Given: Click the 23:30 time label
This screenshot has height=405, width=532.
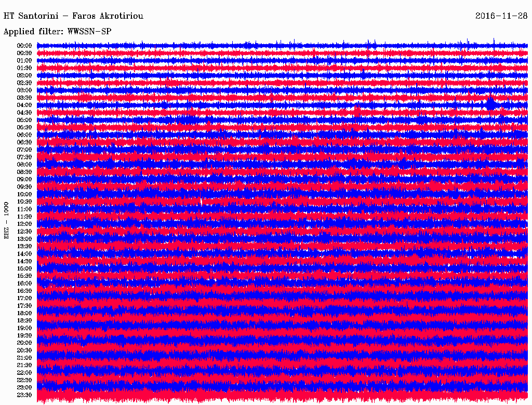Looking at the screenshot, I should (x=24, y=395).
